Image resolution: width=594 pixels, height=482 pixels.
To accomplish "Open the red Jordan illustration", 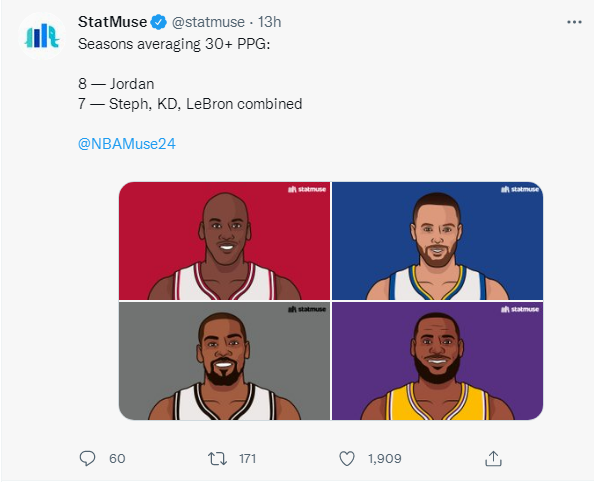I will pos(225,241).
